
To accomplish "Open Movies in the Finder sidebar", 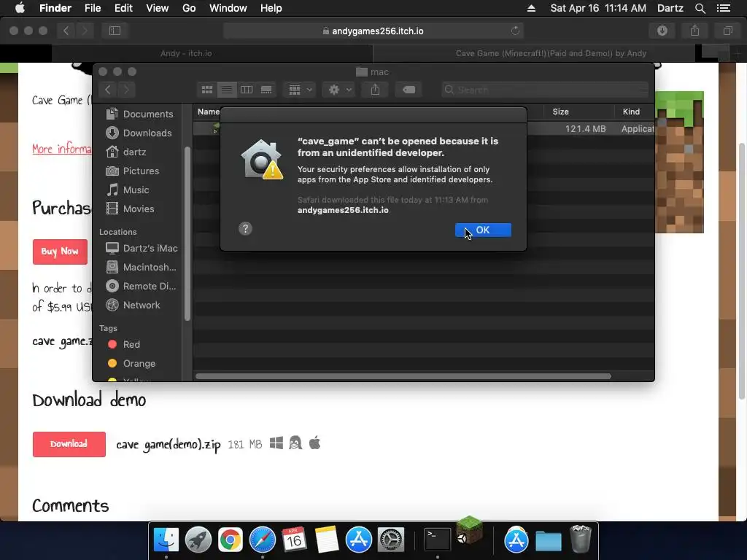I will [131, 209].
